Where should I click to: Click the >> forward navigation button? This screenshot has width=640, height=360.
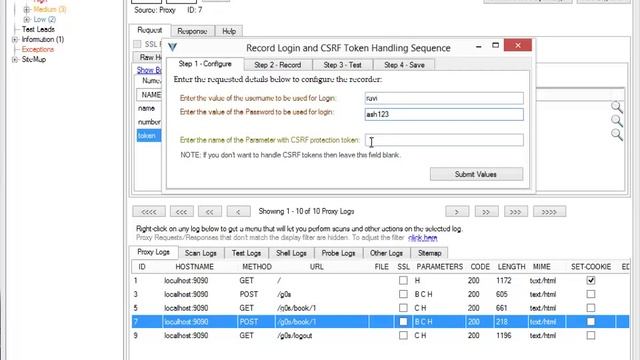[486, 211]
